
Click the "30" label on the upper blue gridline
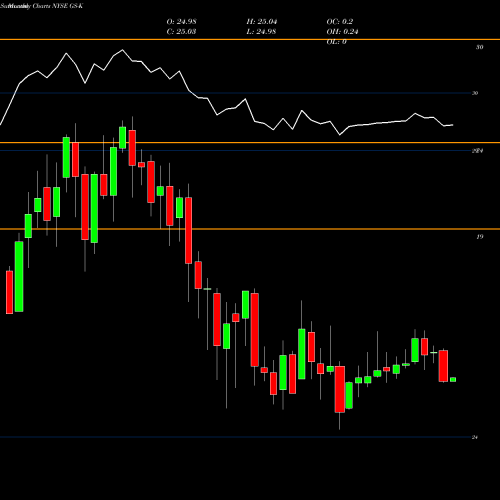coord(475,93)
